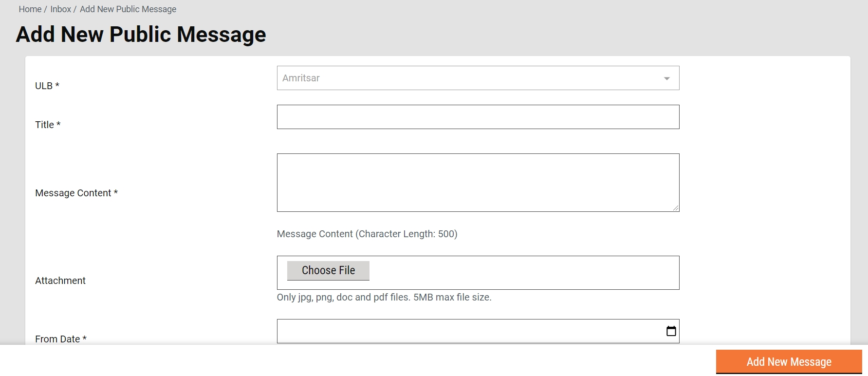Click the textarea resize grip in Message Content
The height and width of the screenshot is (376, 868).
(x=675, y=207)
